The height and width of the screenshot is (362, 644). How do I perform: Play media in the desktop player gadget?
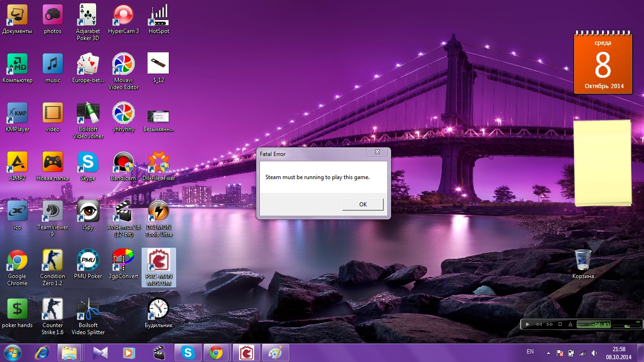[x=528, y=324]
